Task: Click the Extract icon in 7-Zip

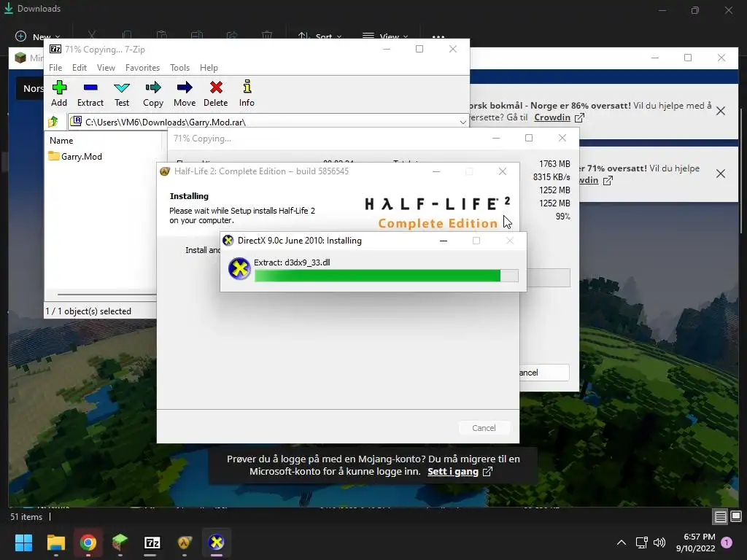Action: pos(90,93)
